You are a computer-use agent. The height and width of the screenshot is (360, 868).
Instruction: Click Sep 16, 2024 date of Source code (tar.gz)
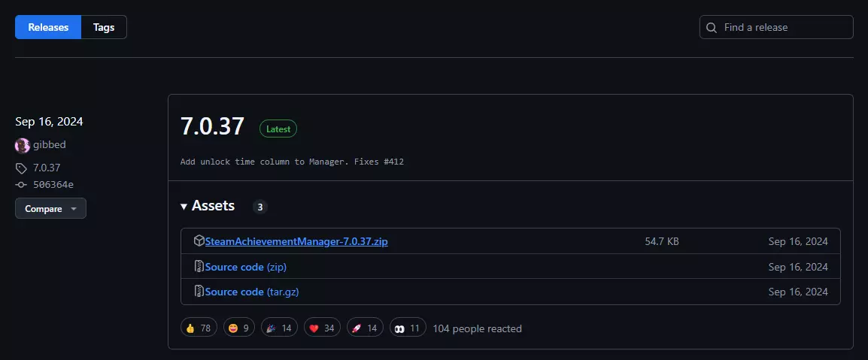pos(798,292)
